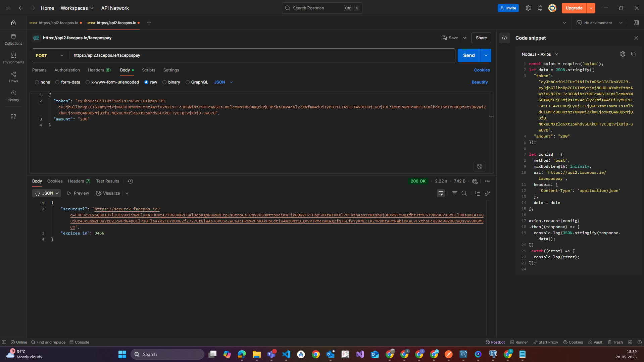Switch to the Scripts tab

(149, 70)
